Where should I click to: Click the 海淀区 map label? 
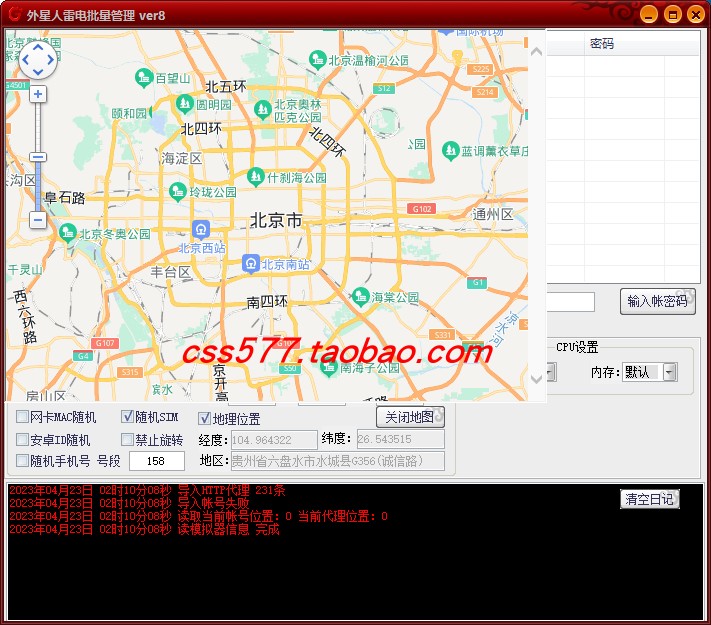[x=181, y=158]
